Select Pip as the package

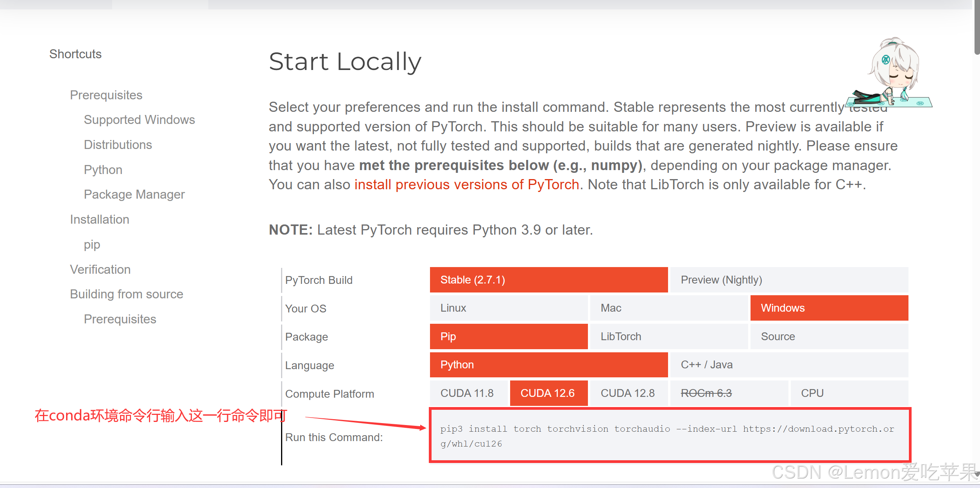[509, 337]
